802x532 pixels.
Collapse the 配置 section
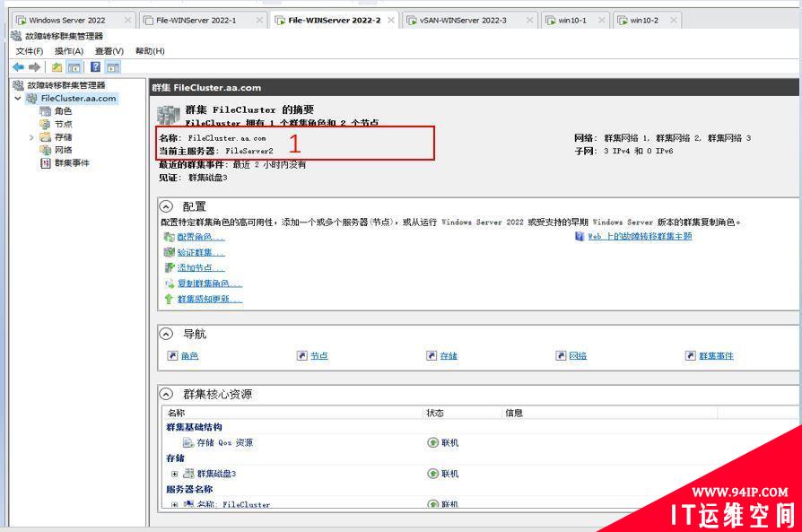click(166, 206)
